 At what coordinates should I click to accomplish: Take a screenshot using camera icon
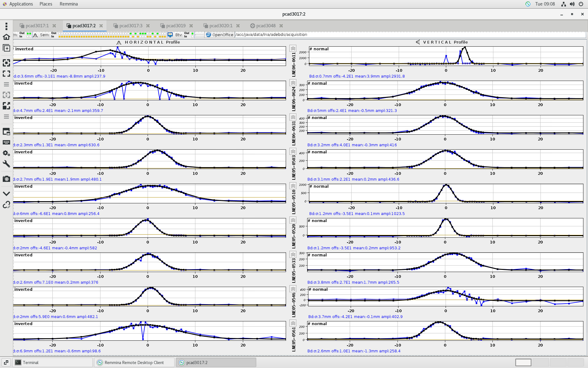(6, 179)
